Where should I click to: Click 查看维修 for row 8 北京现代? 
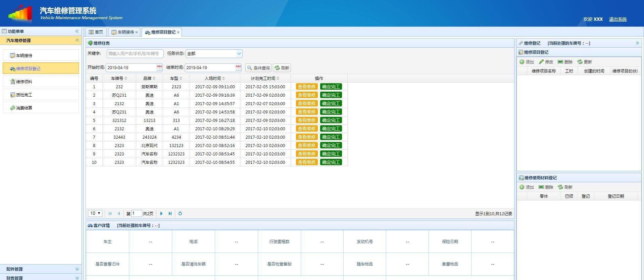pyautogui.click(x=307, y=145)
